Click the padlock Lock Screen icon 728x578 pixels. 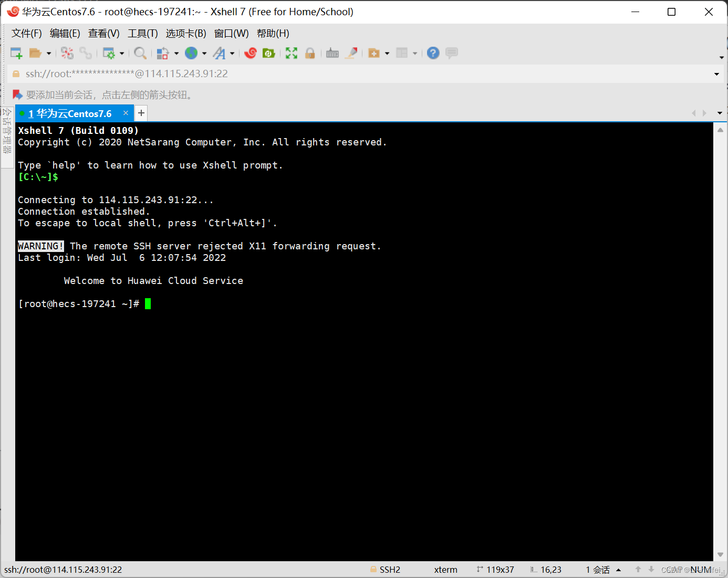click(x=310, y=53)
